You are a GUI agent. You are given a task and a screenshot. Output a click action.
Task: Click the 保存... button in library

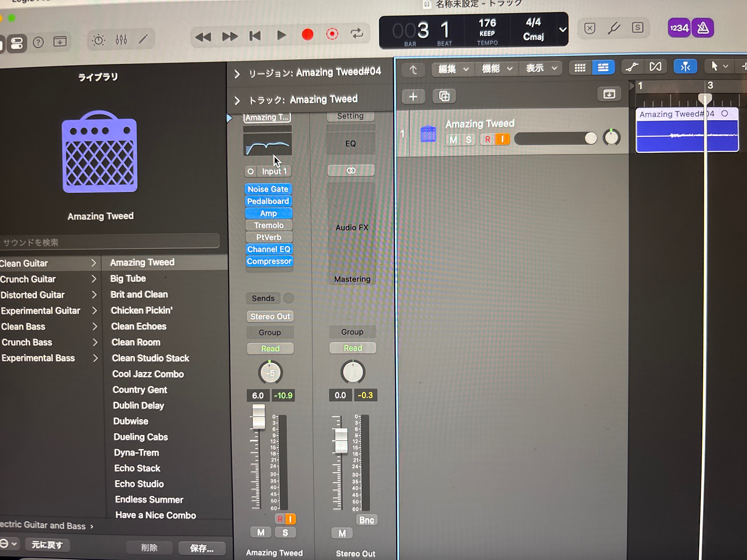pos(202,548)
